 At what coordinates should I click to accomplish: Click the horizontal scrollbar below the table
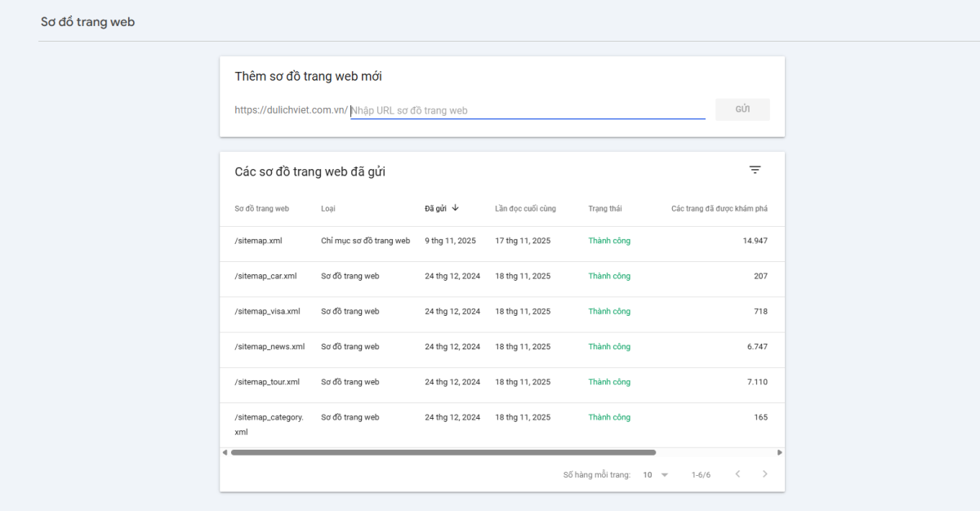pos(445,451)
